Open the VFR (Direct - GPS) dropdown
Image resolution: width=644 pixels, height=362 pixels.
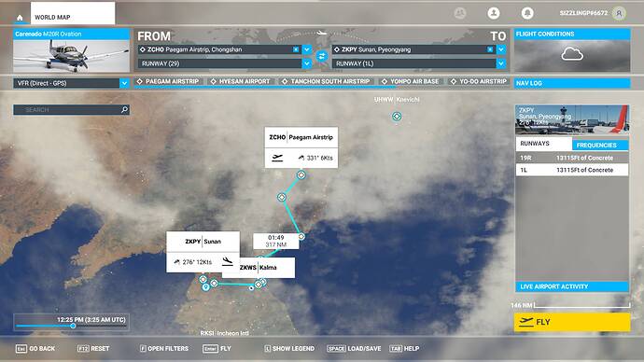[x=72, y=83]
